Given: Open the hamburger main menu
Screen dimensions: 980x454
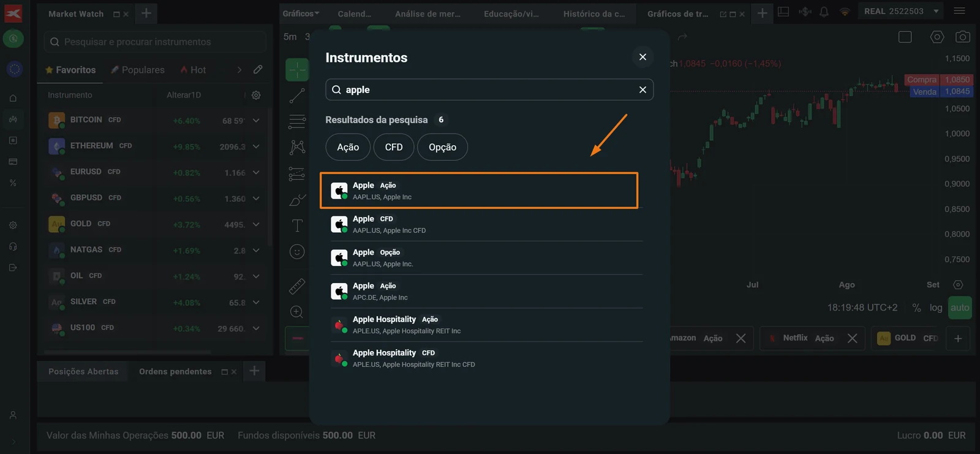Looking at the screenshot, I should coord(960,11).
